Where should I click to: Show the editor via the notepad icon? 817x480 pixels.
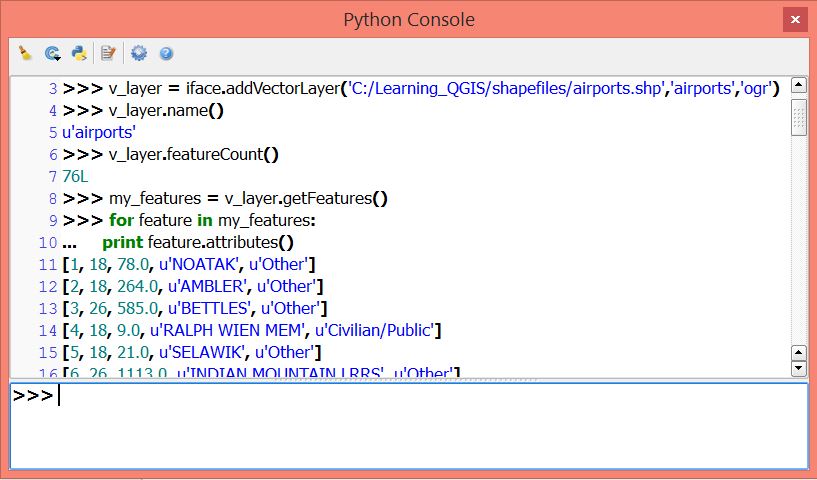[108, 53]
